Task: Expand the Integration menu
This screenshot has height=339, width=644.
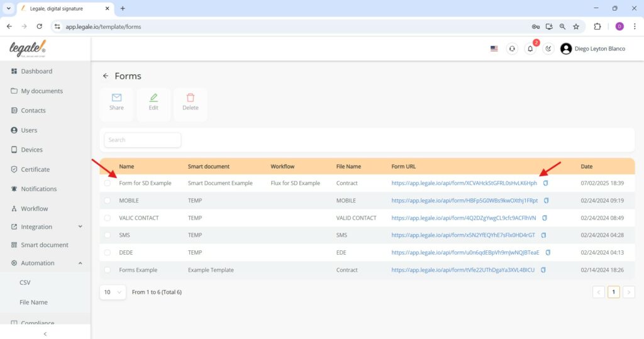Action: [46, 227]
